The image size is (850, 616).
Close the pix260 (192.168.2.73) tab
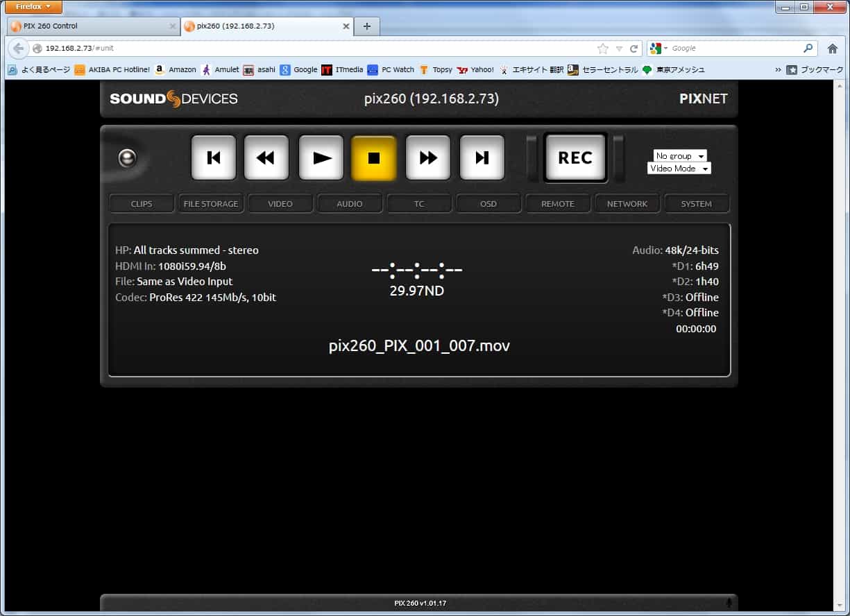click(346, 26)
